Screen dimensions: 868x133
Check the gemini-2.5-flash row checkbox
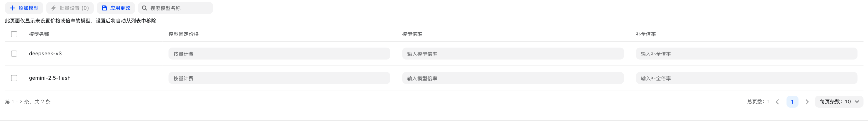(x=14, y=78)
